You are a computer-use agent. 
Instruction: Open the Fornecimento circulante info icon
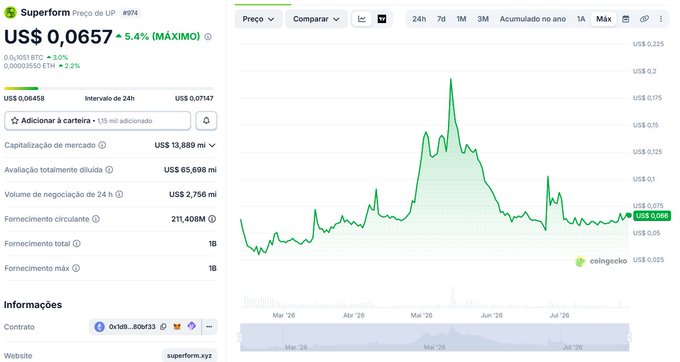96,219
